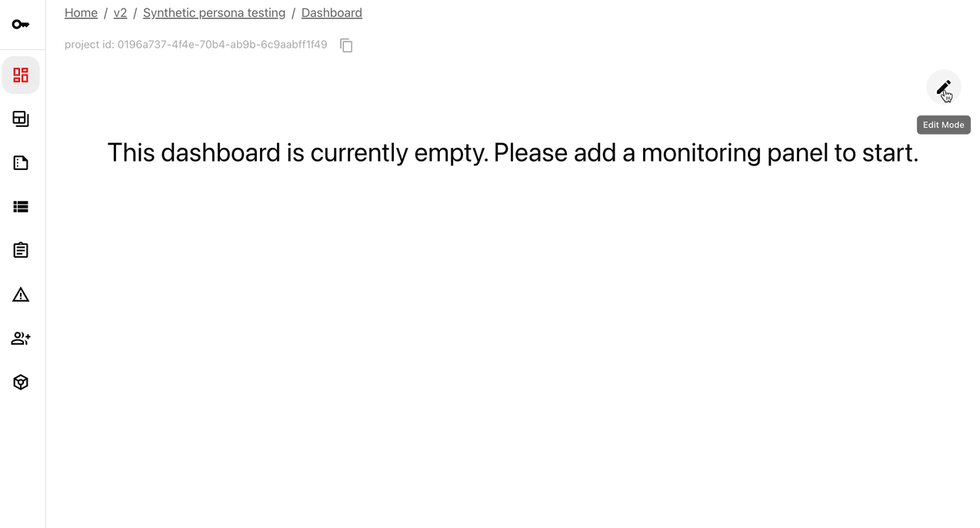Click the empty dashboard message text
Image resolution: width=980 pixels, height=528 pixels.
point(512,152)
